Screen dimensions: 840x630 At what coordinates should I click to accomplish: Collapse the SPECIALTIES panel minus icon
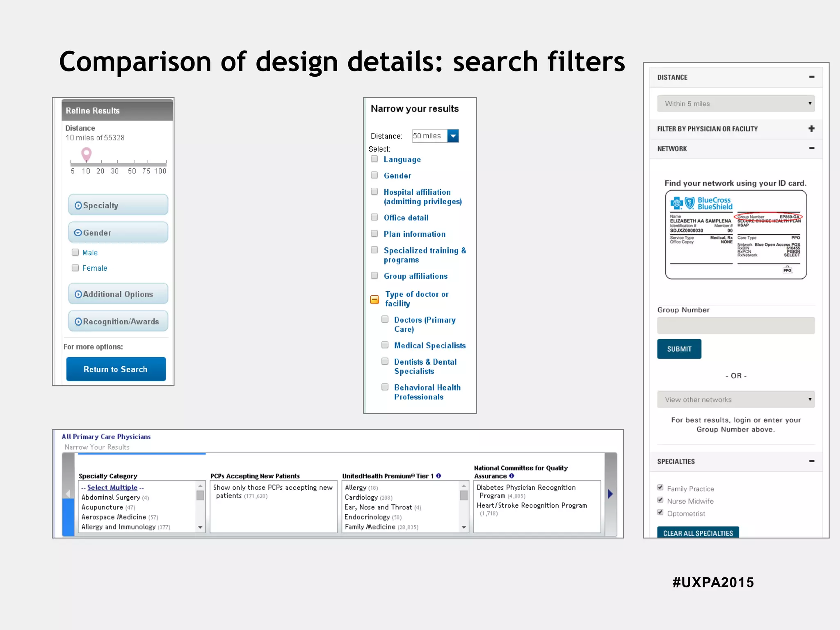click(x=812, y=461)
